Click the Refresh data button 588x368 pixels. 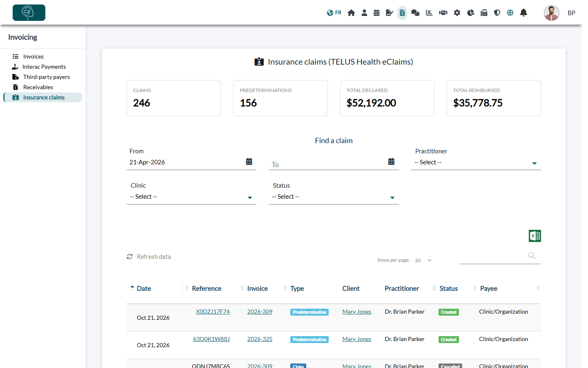[x=149, y=257]
